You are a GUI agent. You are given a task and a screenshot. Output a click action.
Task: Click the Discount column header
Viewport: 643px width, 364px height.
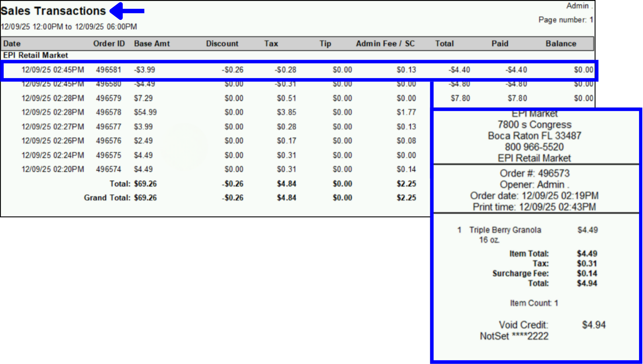pyautogui.click(x=222, y=43)
